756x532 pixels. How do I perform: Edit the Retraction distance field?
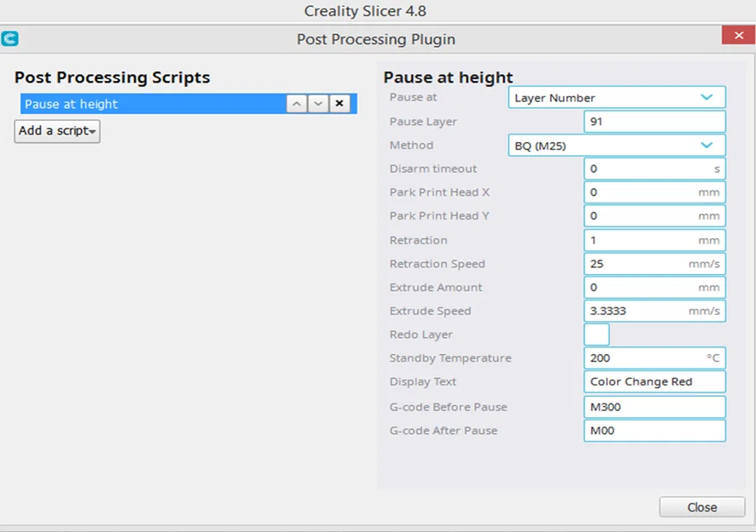(655, 240)
